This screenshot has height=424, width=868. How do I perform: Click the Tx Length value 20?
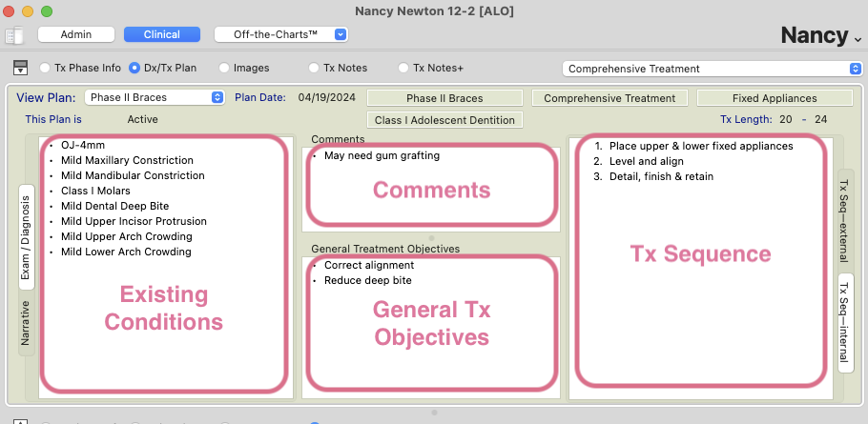(786, 119)
